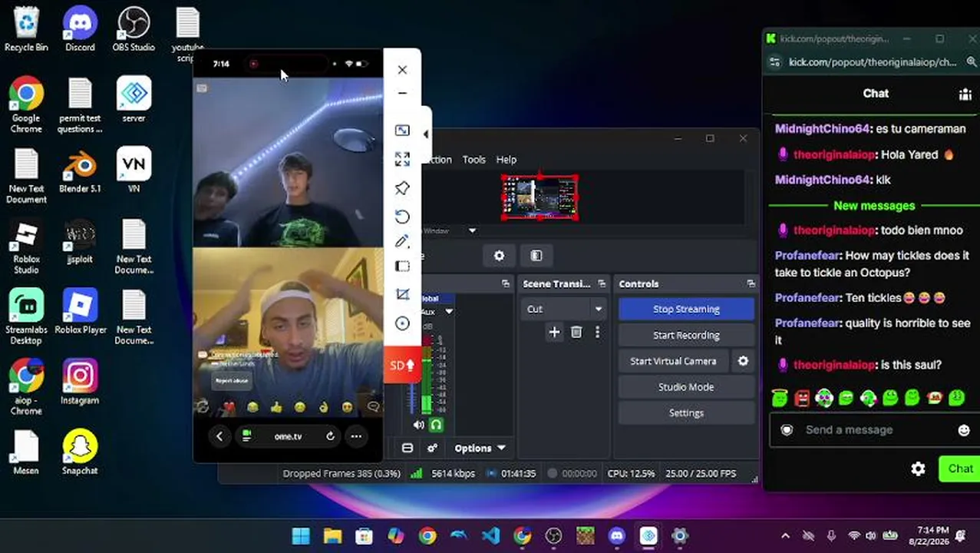Reload the ome.tv page on phone
The width and height of the screenshot is (980, 553).
330,436
